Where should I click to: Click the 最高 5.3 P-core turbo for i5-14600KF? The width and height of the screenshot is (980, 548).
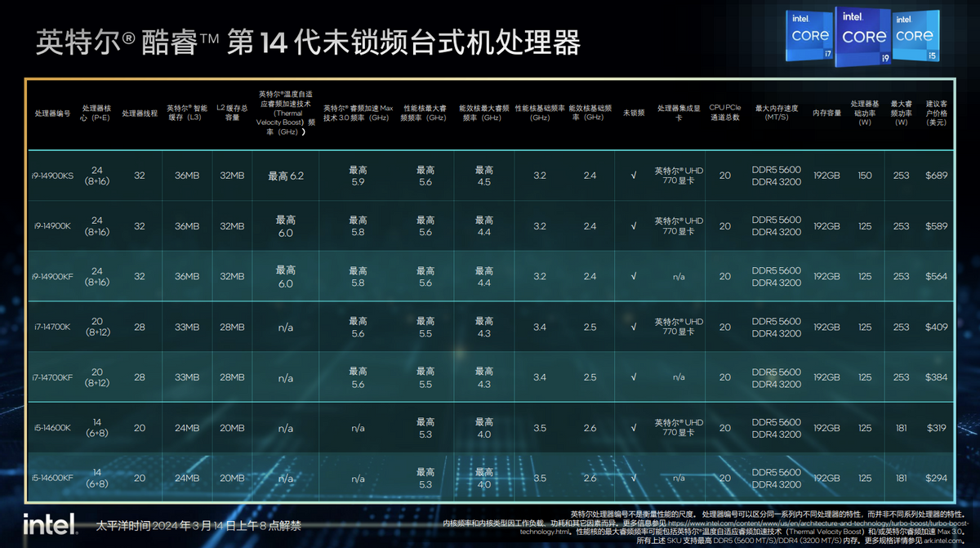pos(425,479)
